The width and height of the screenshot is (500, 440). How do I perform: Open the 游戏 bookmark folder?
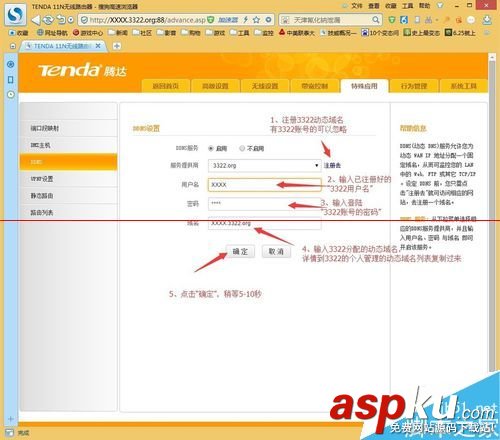click(x=215, y=33)
